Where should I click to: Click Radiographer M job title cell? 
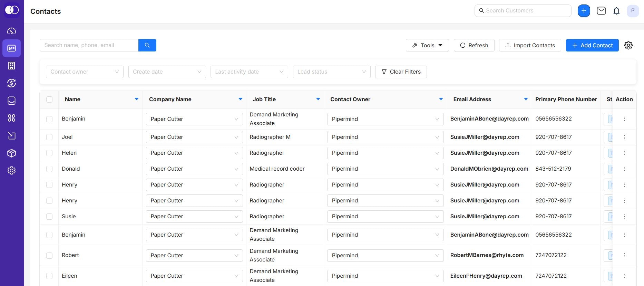(x=270, y=137)
